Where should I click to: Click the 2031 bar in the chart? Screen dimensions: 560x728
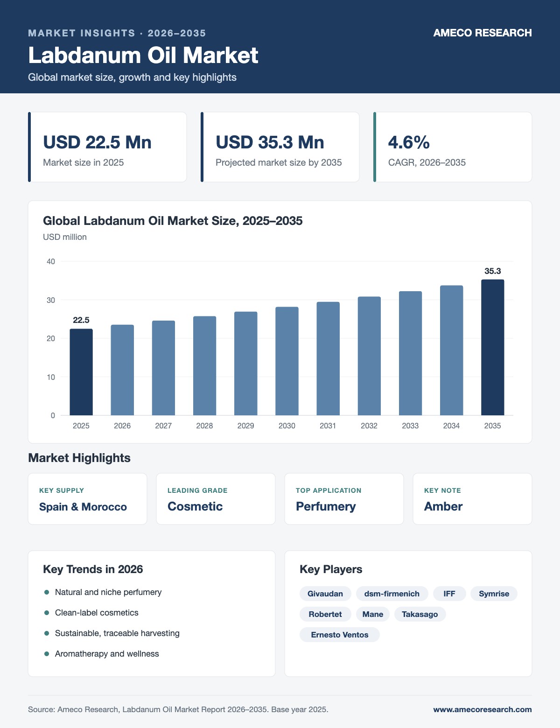[x=328, y=358]
